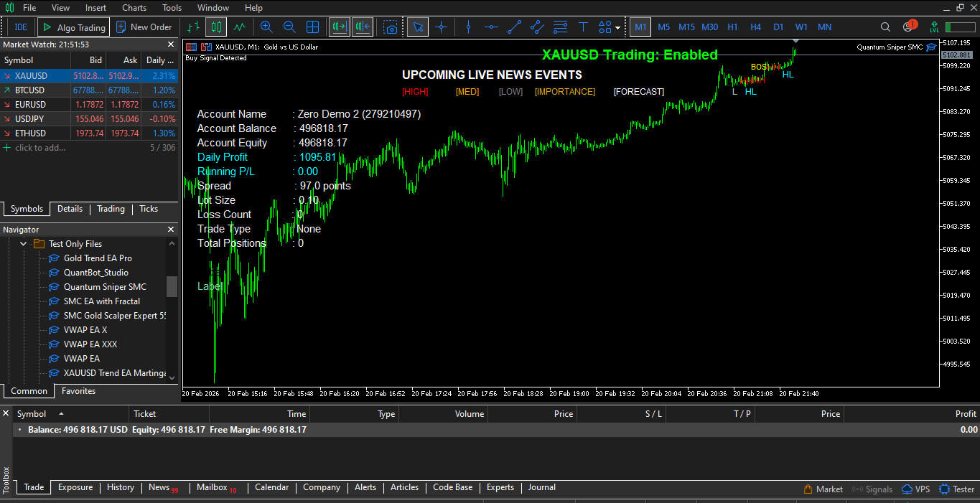Tile chart windows with grid icon
The image size is (980, 503).
(x=312, y=27)
